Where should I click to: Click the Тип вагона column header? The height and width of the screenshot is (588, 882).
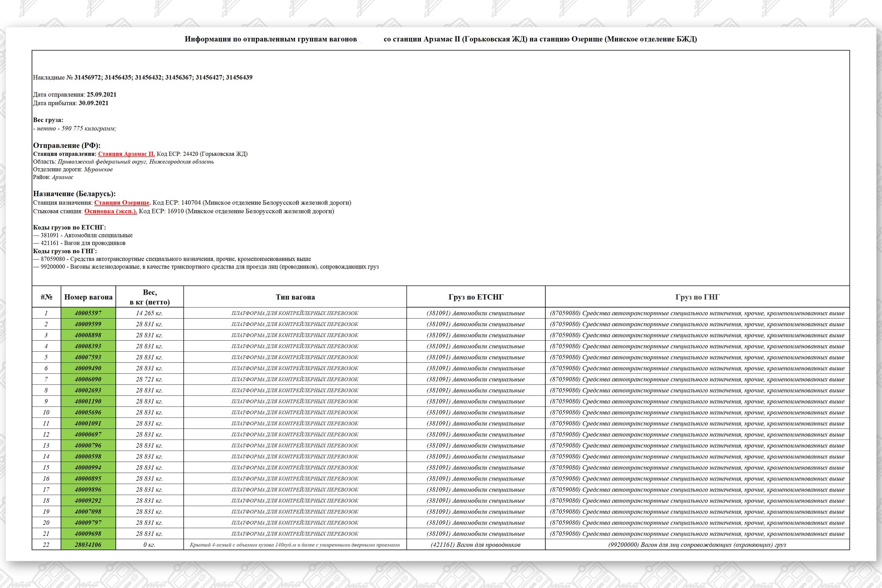point(295,297)
